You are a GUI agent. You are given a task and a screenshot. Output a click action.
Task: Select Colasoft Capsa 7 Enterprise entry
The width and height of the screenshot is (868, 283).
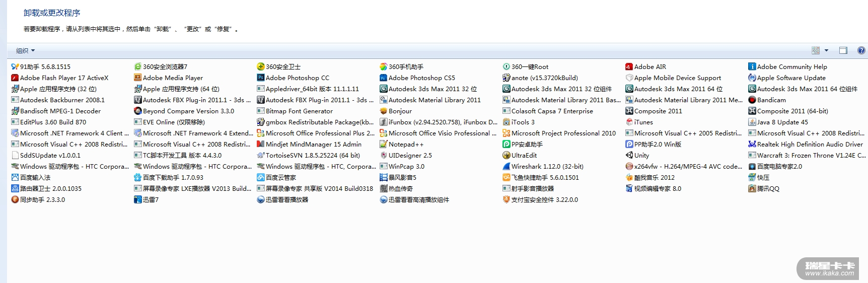pos(548,111)
